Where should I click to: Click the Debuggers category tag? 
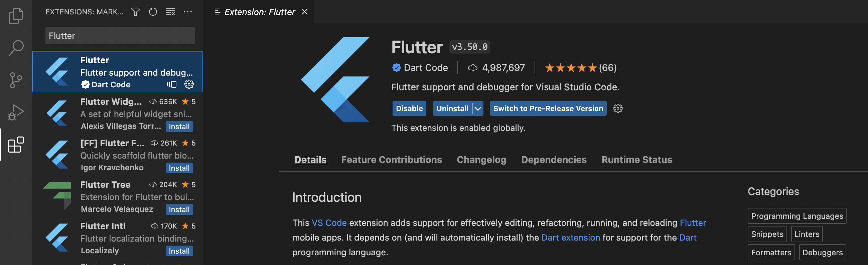822,253
